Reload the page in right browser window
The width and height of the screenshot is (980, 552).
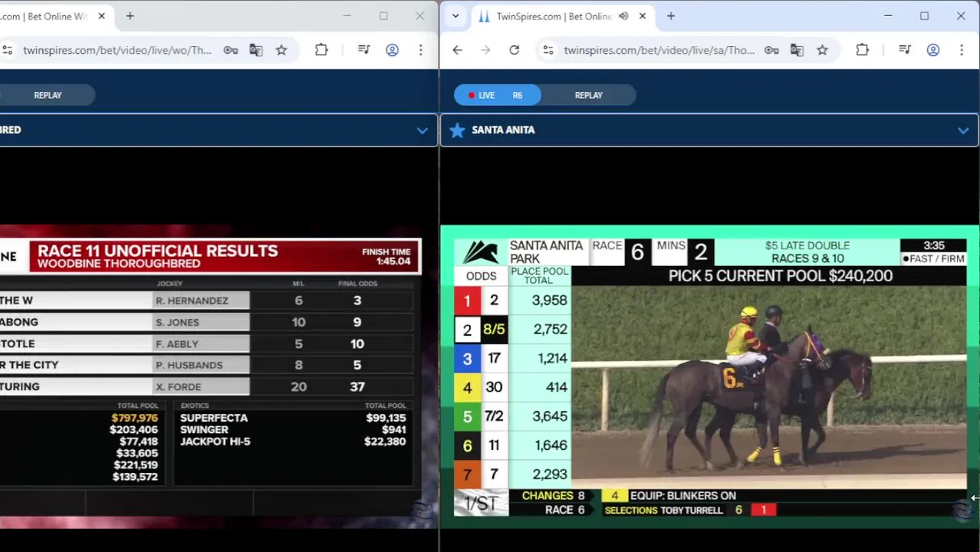click(x=514, y=51)
